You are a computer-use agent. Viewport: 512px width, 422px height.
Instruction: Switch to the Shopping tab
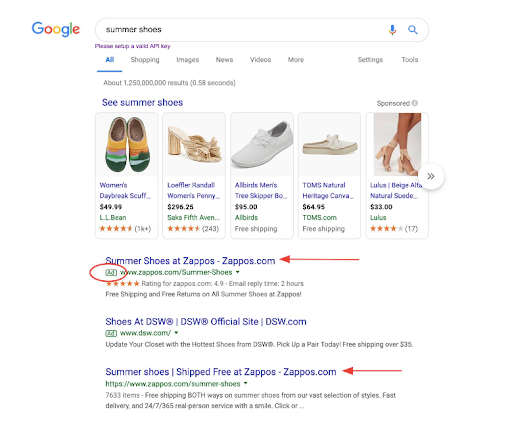click(145, 60)
